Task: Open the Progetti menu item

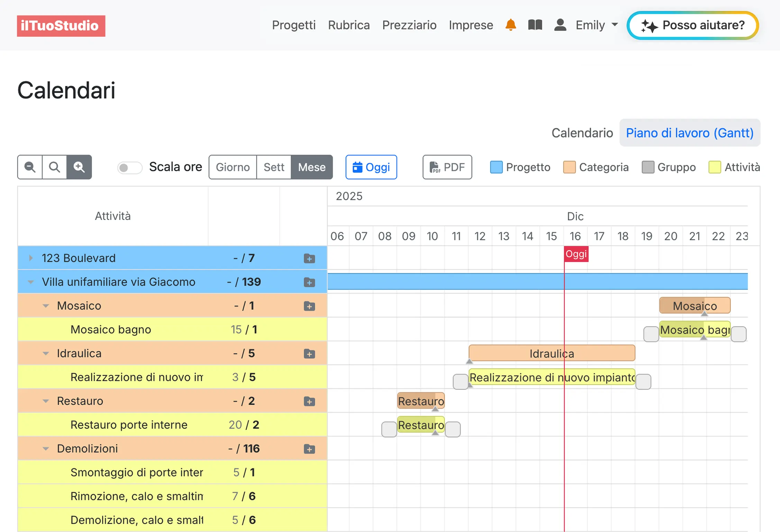Action: pos(293,25)
